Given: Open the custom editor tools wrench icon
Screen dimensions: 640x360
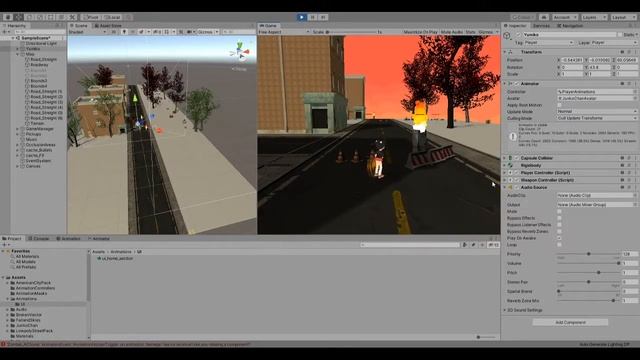Looking at the screenshot, I should point(72,17).
